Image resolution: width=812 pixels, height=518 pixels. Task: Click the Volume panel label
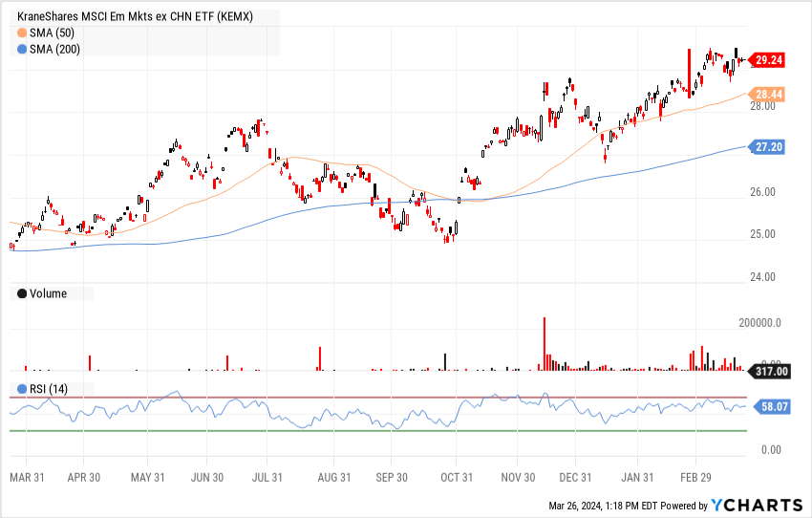pos(49,293)
